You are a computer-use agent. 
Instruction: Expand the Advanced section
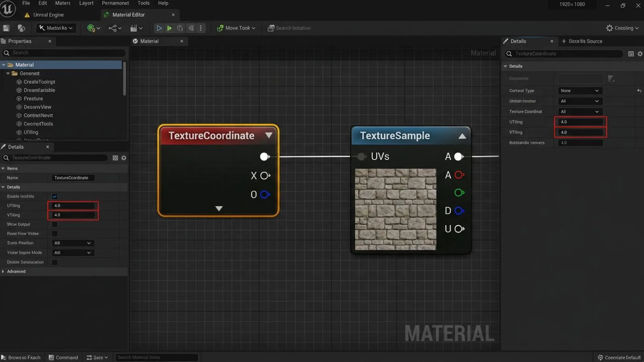pos(3,271)
